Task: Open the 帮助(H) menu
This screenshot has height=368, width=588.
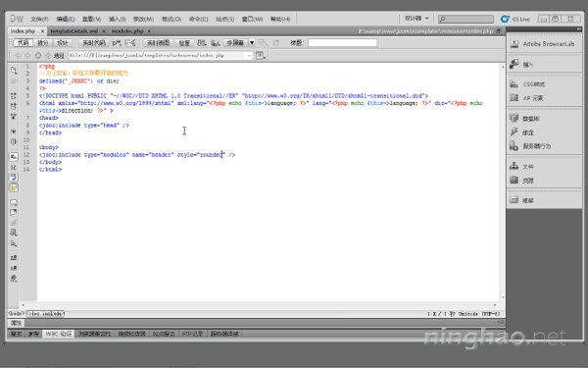Action: coord(280,19)
